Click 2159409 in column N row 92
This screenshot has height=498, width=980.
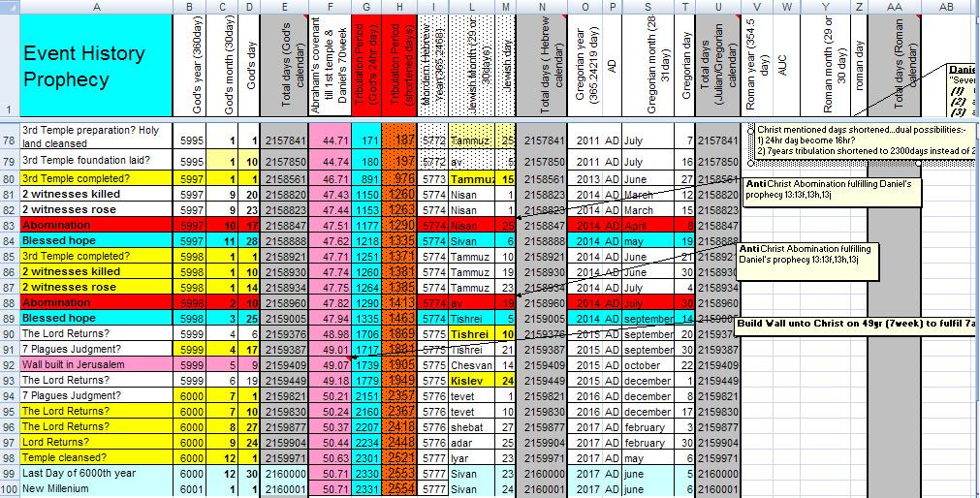[x=541, y=365]
